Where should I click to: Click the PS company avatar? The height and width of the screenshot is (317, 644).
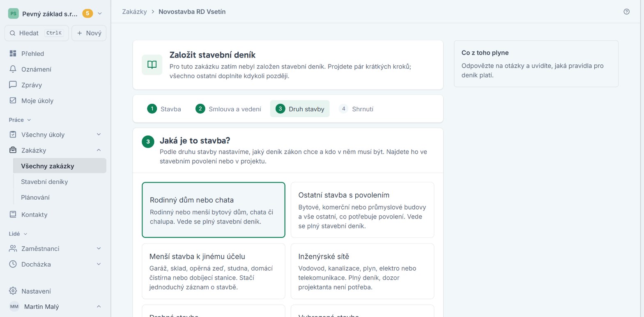[x=13, y=14]
